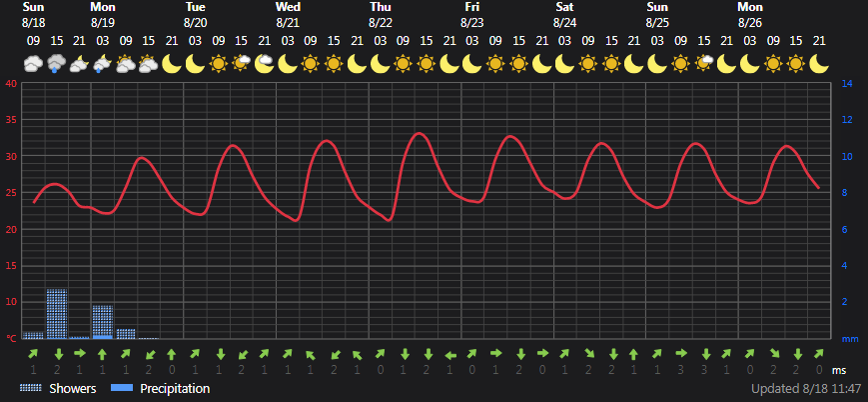Click the blue '14' precipitation axis label

pyautogui.click(x=847, y=84)
